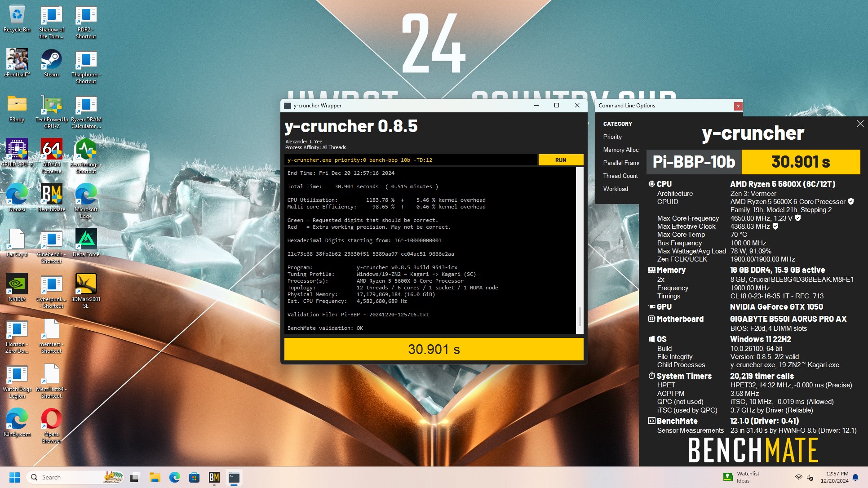Select Workload category
This screenshot has width=868, height=488.
click(616, 189)
